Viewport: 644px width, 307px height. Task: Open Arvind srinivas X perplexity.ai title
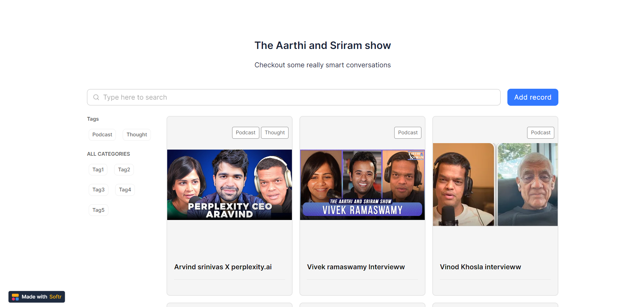pos(223,267)
